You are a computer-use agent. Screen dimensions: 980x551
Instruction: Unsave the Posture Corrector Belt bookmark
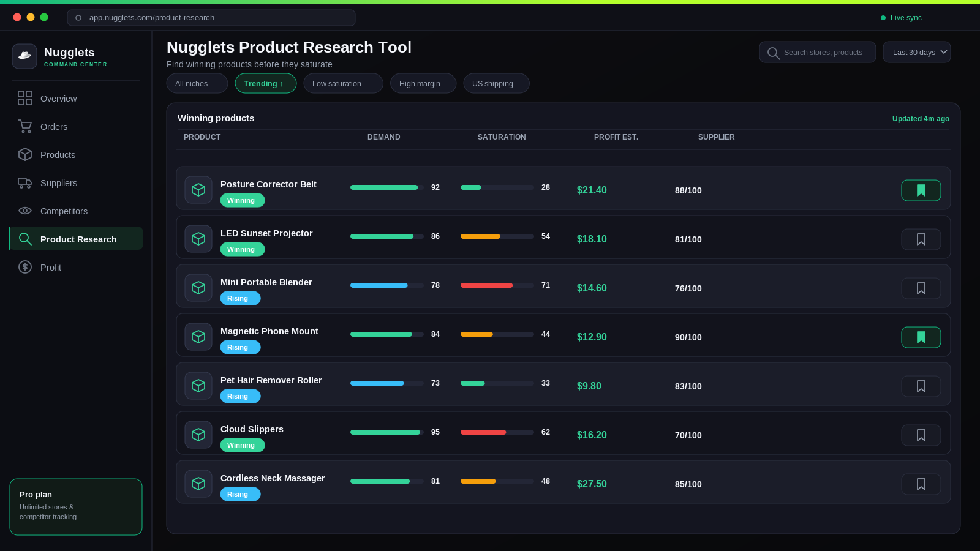[921, 190]
